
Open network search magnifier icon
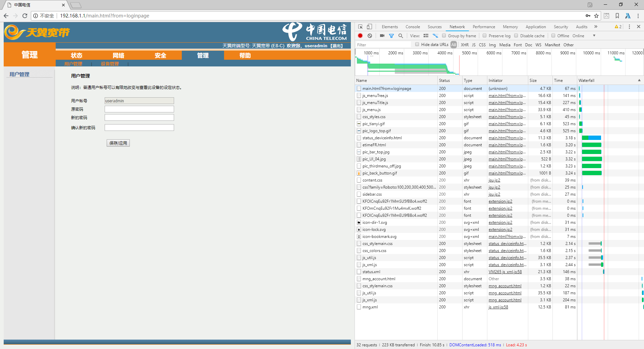[x=400, y=36]
